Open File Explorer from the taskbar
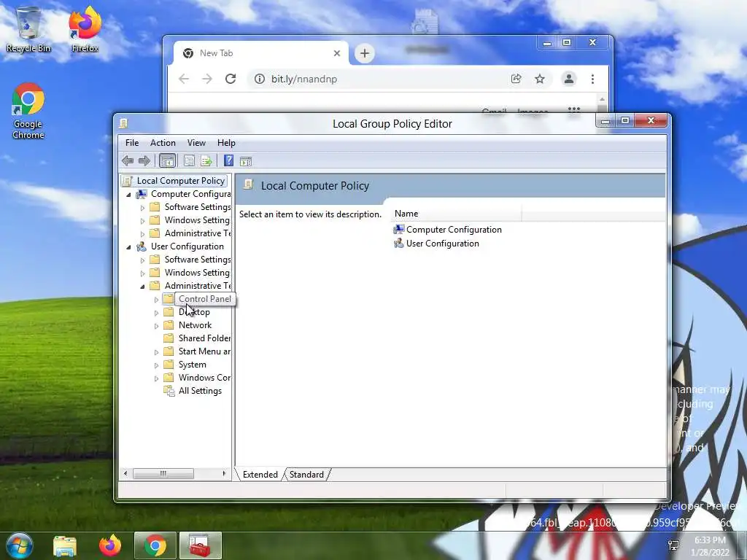 tap(65, 545)
